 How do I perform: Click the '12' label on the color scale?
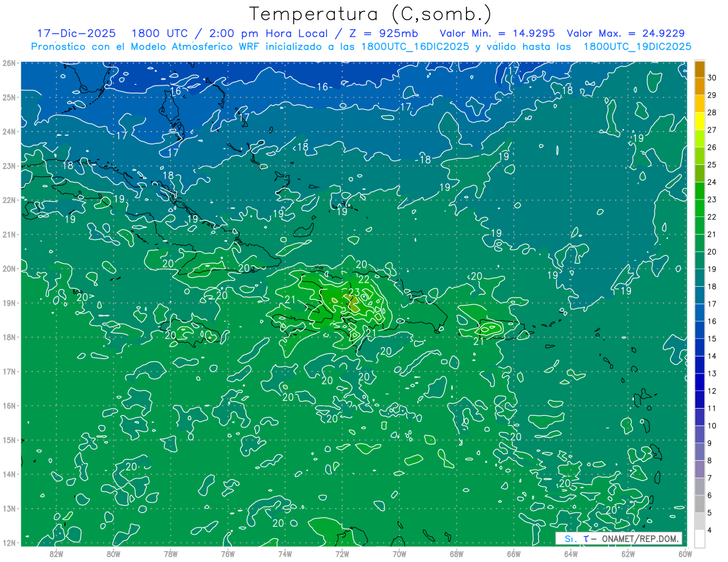click(x=712, y=391)
